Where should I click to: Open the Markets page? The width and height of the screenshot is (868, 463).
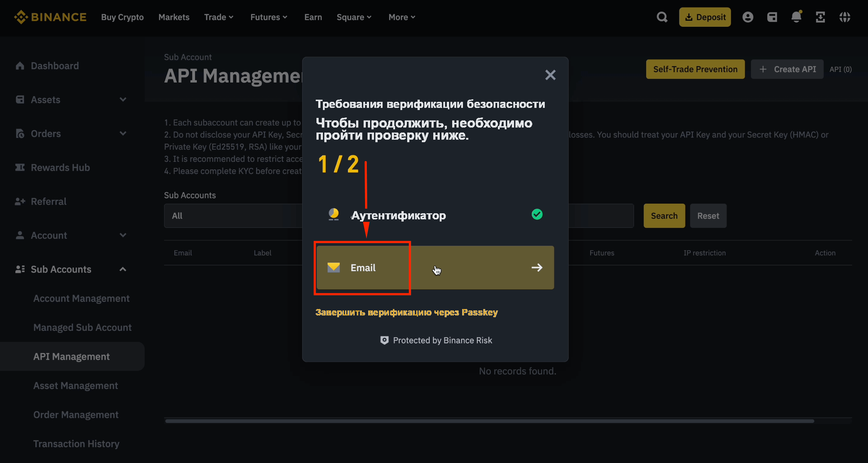(x=174, y=17)
